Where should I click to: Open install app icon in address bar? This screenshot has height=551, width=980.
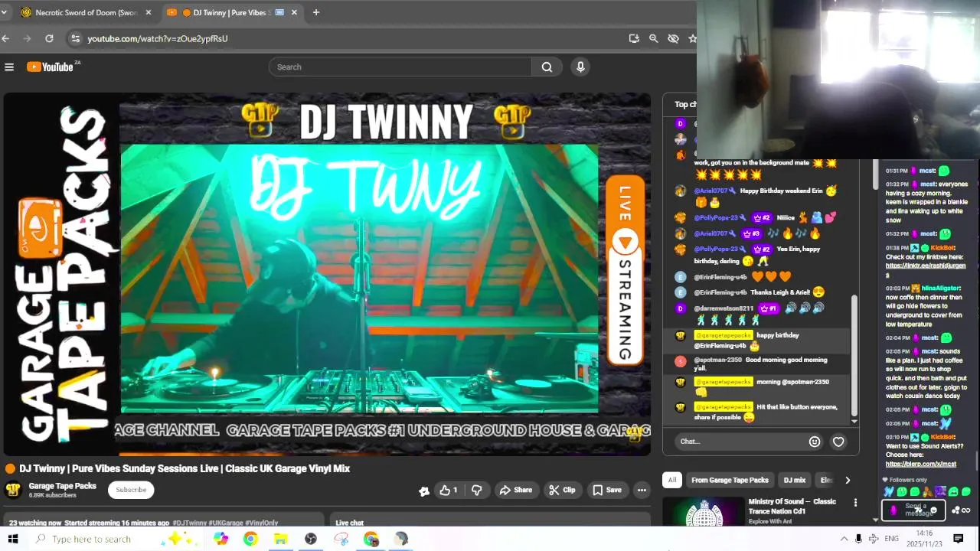coord(634,38)
